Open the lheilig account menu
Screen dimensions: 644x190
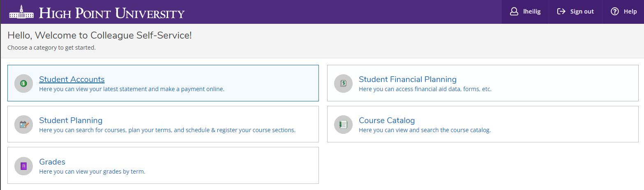tap(525, 11)
